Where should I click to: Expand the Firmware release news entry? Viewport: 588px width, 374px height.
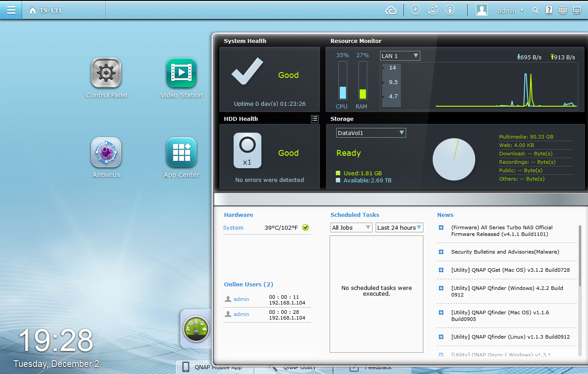coord(441,227)
